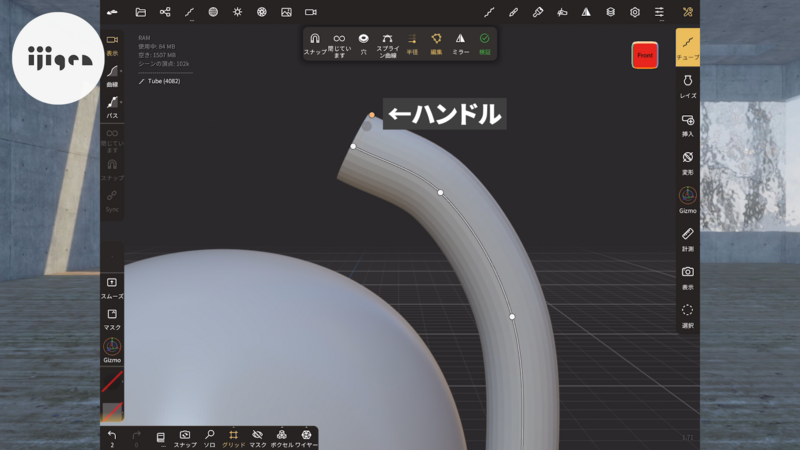800x450 pixels.
Task: Open the Tools wrench menu
Action: click(x=688, y=12)
